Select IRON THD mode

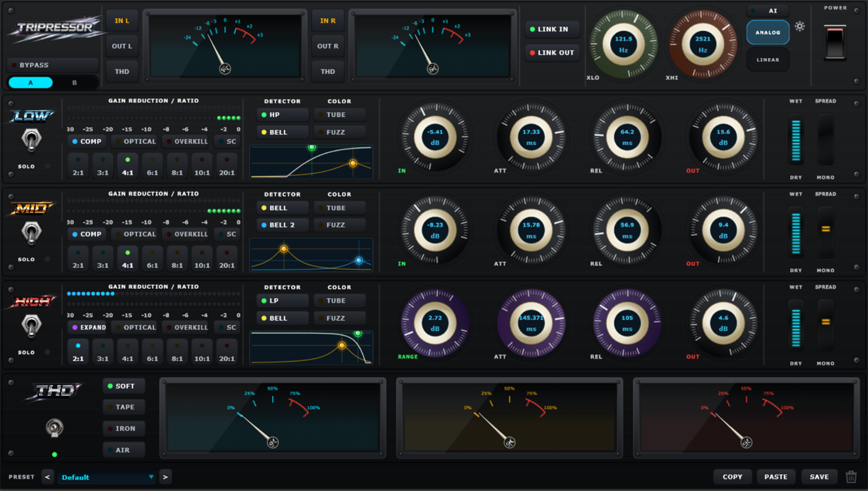point(124,428)
